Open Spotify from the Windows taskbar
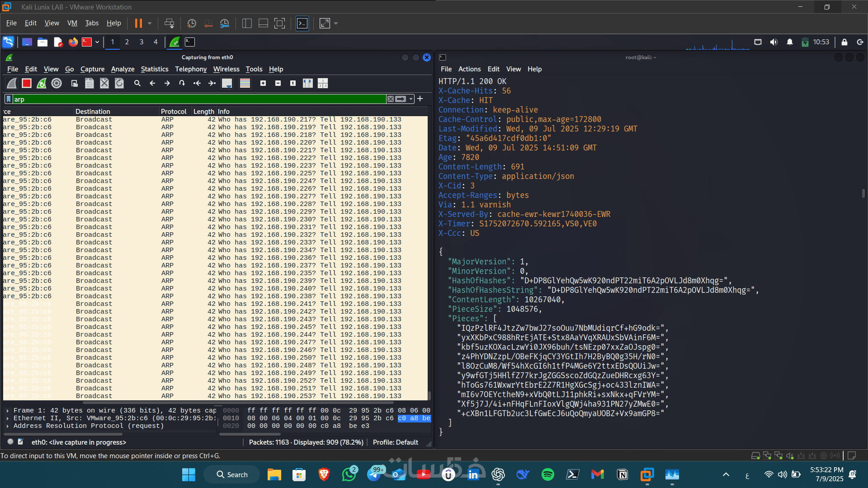The height and width of the screenshot is (488, 868). 548,474
